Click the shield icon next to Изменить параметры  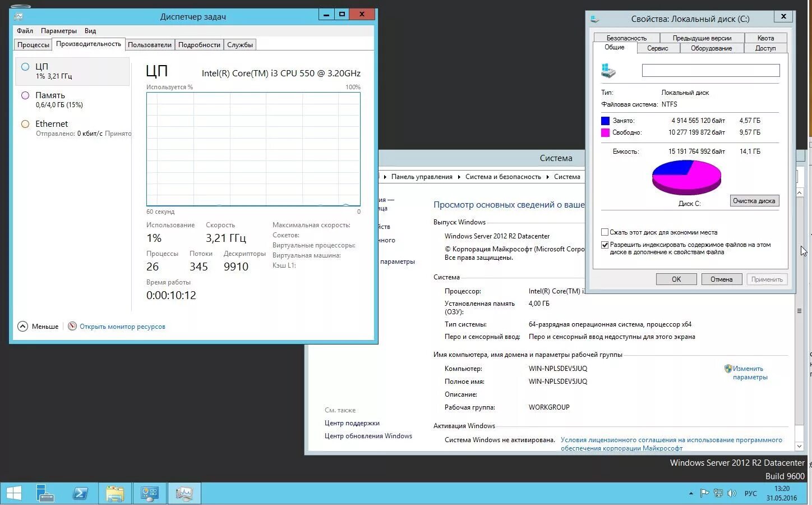[x=728, y=369]
